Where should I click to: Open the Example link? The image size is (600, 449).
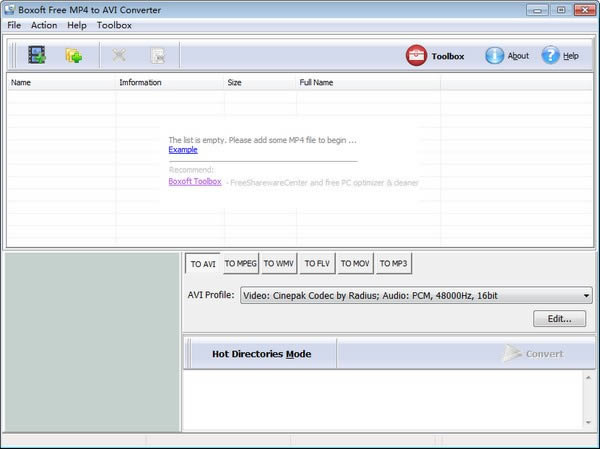pyautogui.click(x=183, y=150)
